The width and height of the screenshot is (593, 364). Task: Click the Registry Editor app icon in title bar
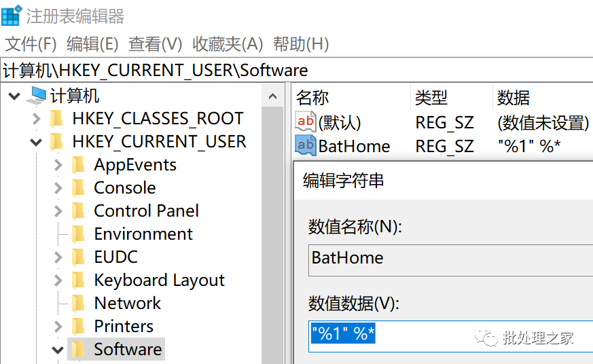(12, 15)
